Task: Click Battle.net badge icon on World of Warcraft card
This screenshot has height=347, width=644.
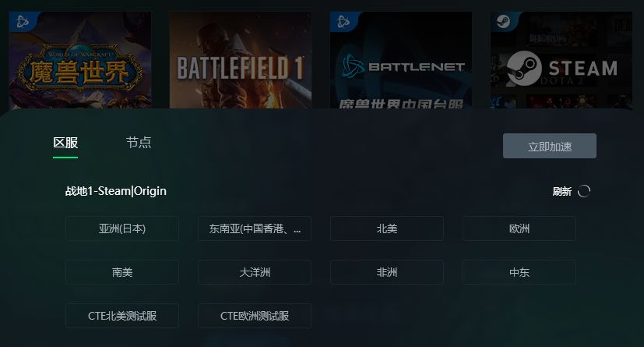Action: coord(22,21)
